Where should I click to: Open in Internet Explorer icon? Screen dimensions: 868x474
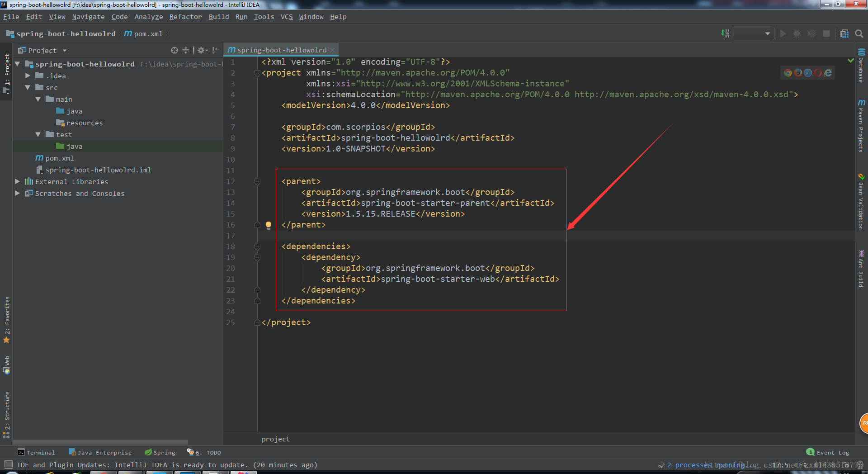coord(828,73)
